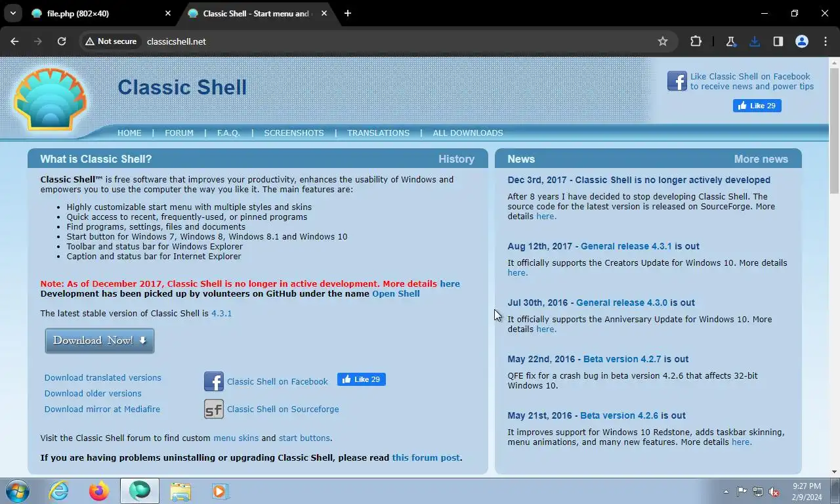The width and height of the screenshot is (840, 504).
Task: Open the Windows Start button
Action: click(18, 491)
